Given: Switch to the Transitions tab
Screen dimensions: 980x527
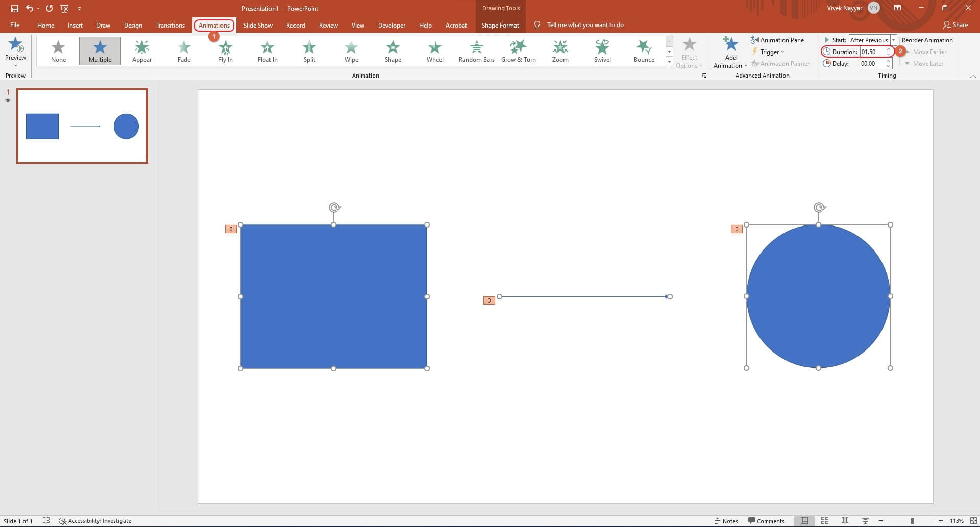Looking at the screenshot, I should click(170, 25).
